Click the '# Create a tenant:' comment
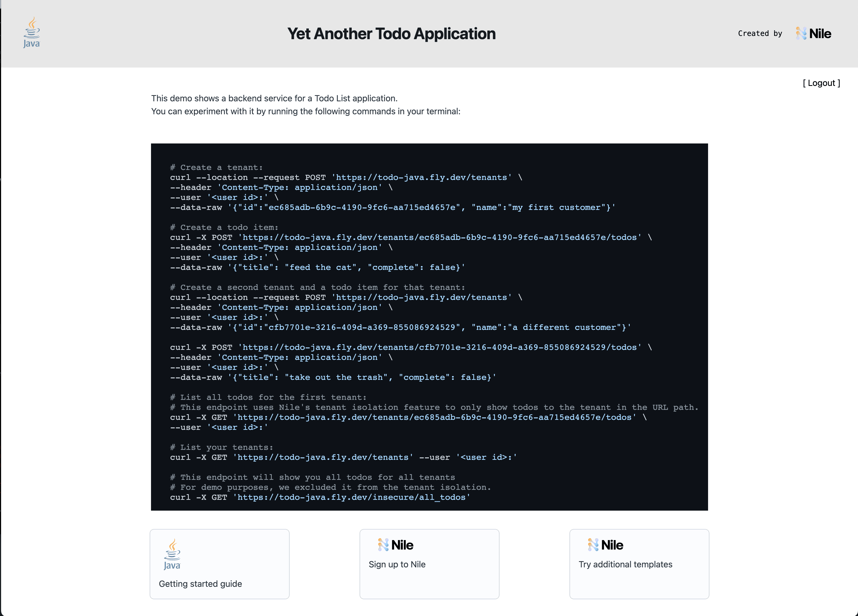 216,167
